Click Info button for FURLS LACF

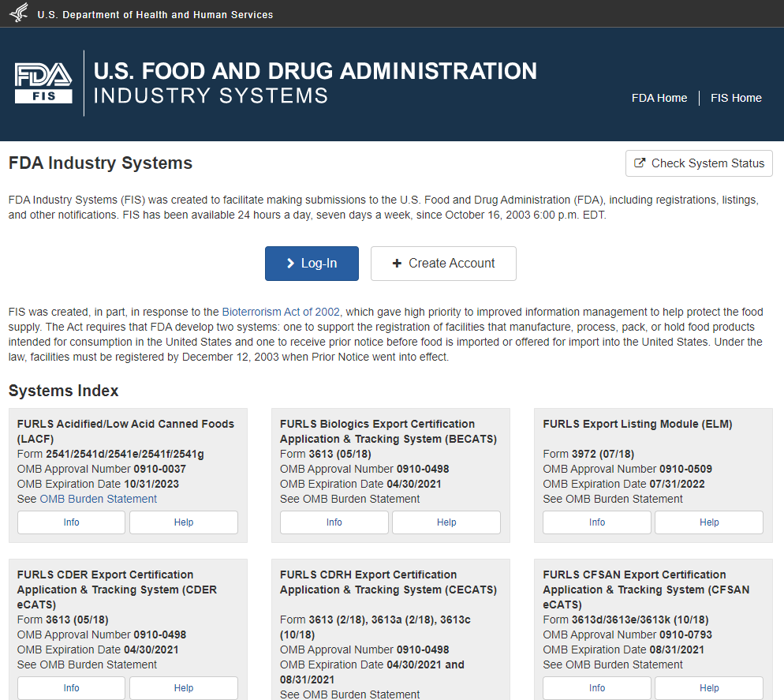pyautogui.click(x=71, y=522)
